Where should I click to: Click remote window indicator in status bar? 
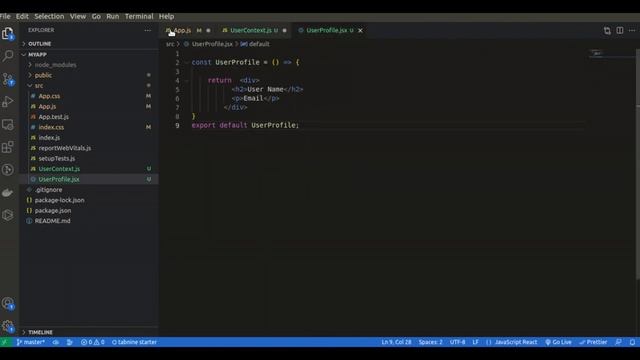point(4,342)
